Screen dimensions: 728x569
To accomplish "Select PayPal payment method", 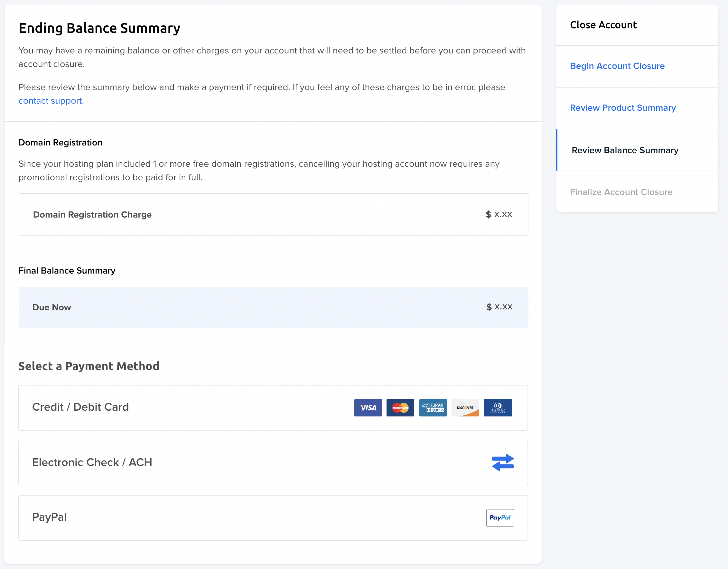I will (x=274, y=518).
